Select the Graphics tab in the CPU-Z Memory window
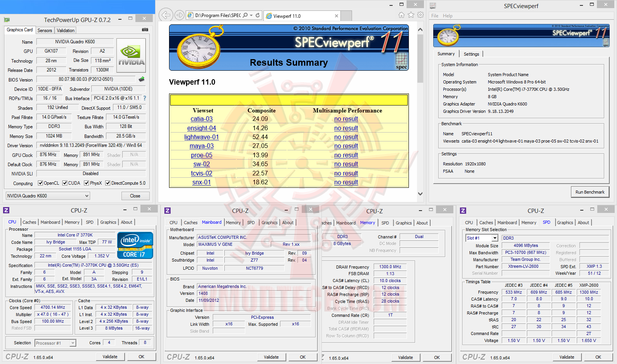 403,223
